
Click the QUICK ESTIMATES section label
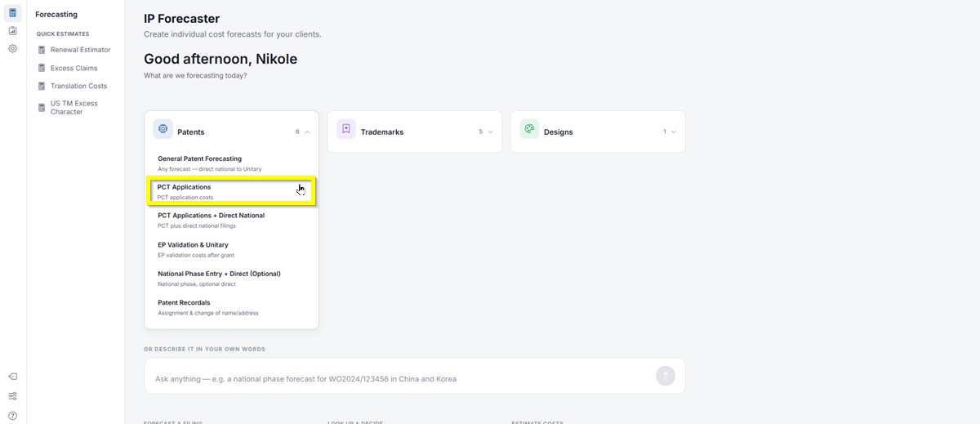tap(63, 34)
